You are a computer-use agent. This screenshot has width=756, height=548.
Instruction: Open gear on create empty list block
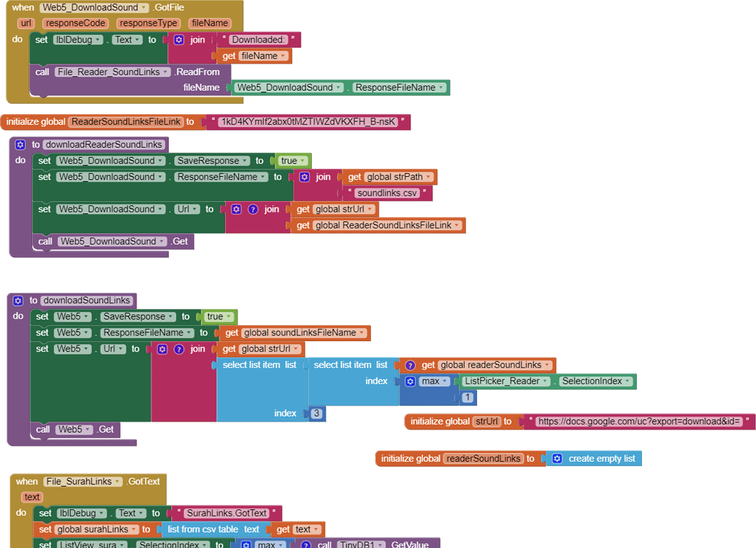[557, 458]
